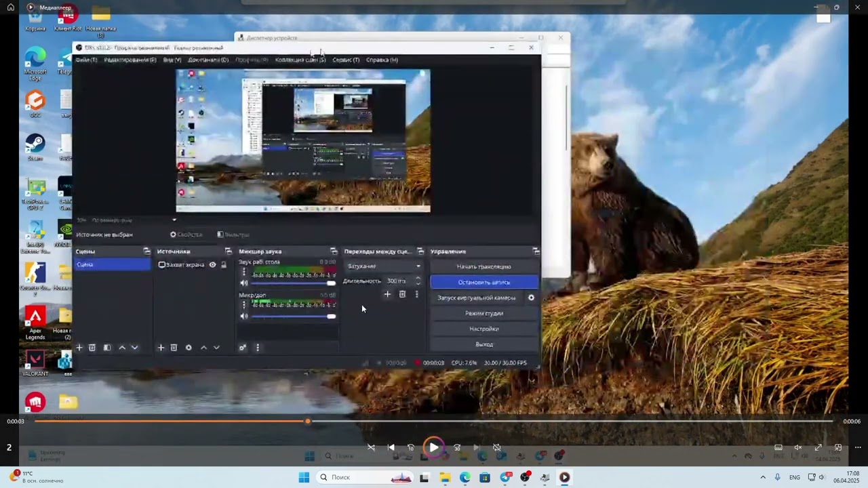Viewport: 868px width, 488px height.
Task: Add a scene transition with the plus icon
Action: (x=387, y=294)
